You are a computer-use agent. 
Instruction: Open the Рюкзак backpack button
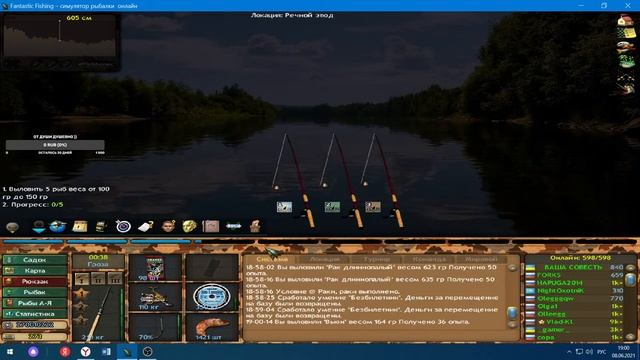[x=35, y=282]
